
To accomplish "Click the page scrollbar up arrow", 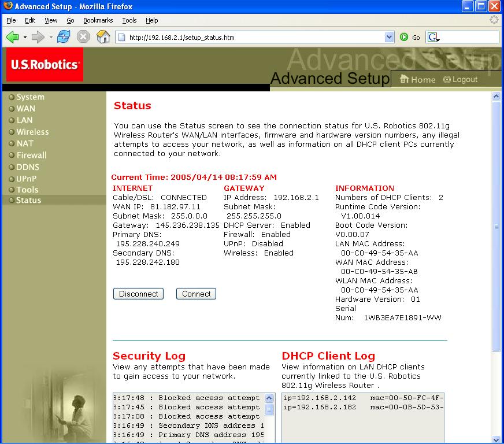I will point(496,96).
